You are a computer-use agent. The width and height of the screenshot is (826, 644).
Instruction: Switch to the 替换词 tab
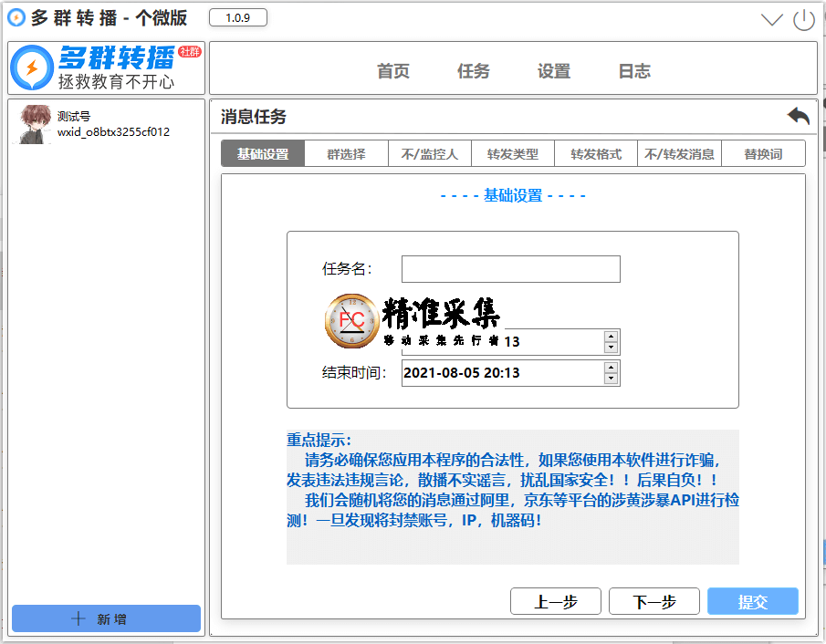tap(763, 154)
